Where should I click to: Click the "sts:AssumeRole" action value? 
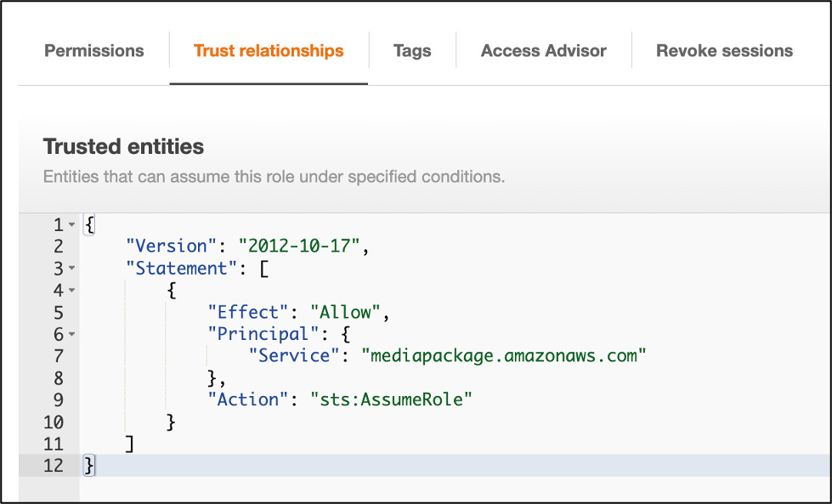[391, 399]
